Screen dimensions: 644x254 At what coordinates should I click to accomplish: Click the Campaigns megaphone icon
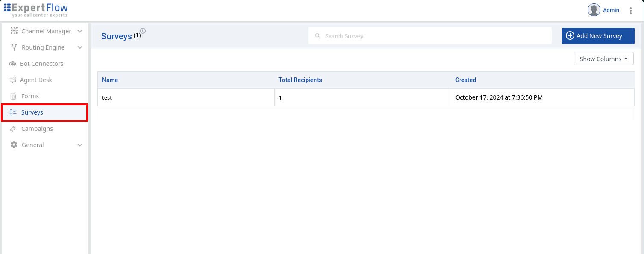(x=13, y=128)
